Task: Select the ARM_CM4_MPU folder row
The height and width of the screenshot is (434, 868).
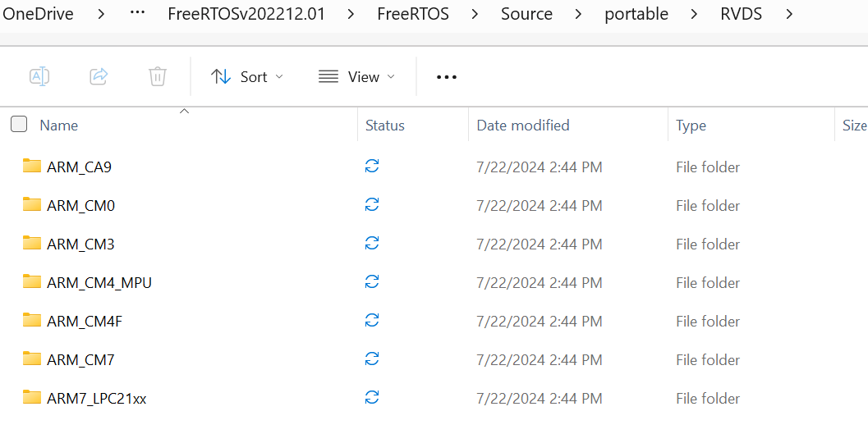Action: 99,282
